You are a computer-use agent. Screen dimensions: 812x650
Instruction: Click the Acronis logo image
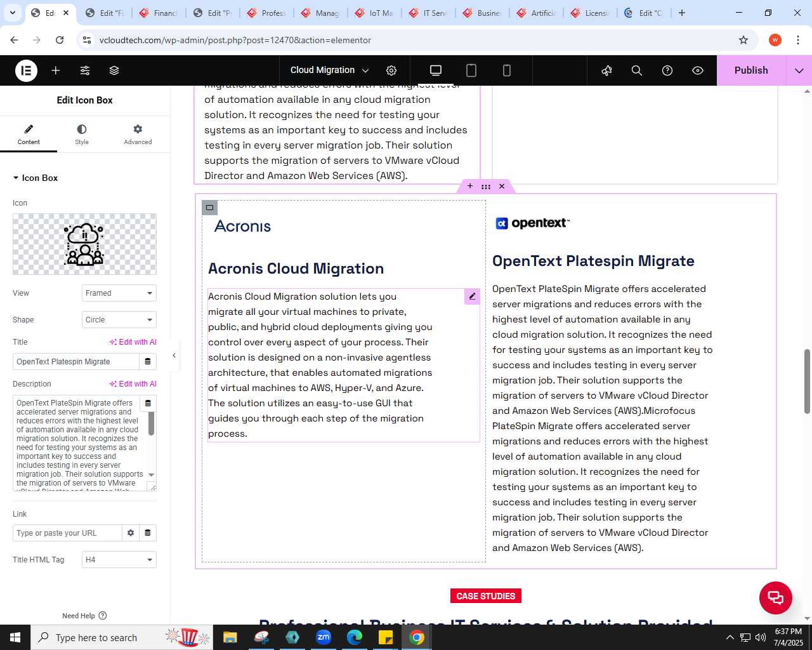pos(243,226)
